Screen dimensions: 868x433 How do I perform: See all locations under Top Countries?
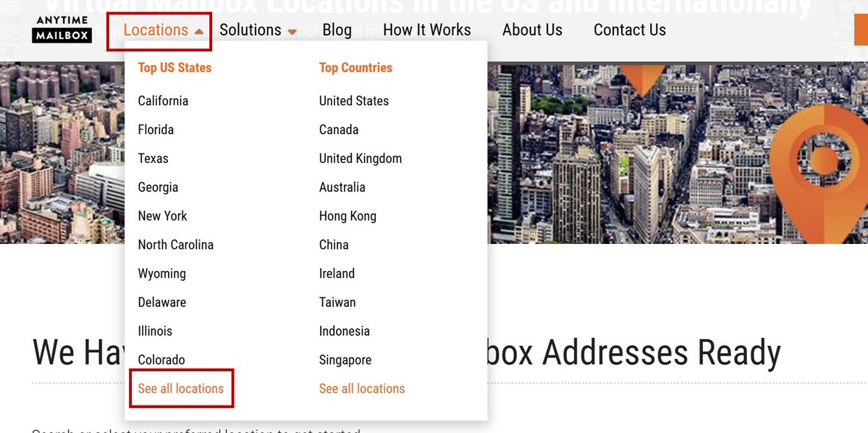(361, 389)
